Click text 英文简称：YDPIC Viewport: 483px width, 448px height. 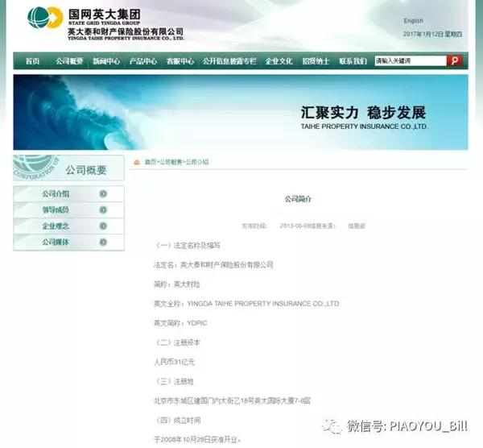(180, 323)
